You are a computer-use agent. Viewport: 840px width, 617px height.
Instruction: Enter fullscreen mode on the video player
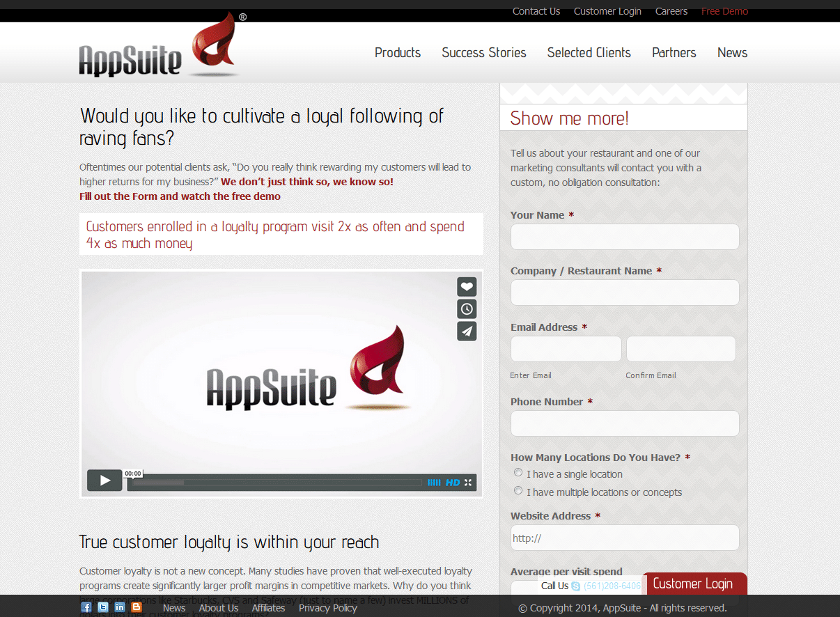click(468, 483)
